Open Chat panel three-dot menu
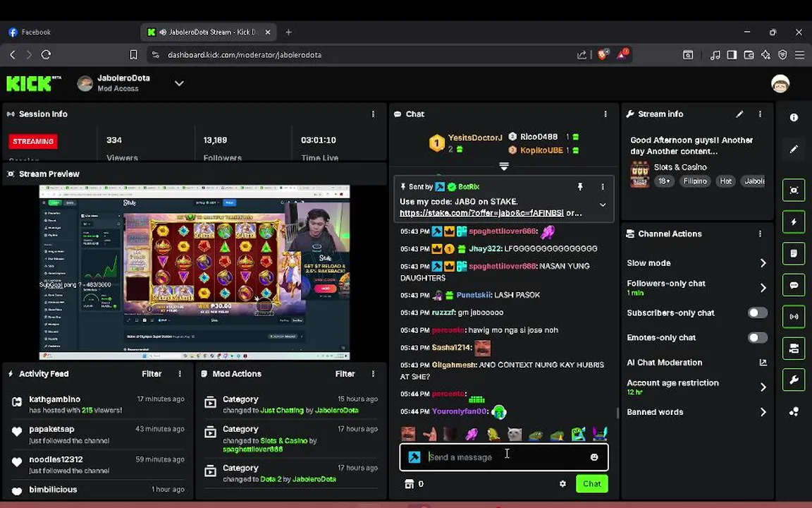Viewport: 812px width, 508px height. pyautogui.click(x=605, y=114)
